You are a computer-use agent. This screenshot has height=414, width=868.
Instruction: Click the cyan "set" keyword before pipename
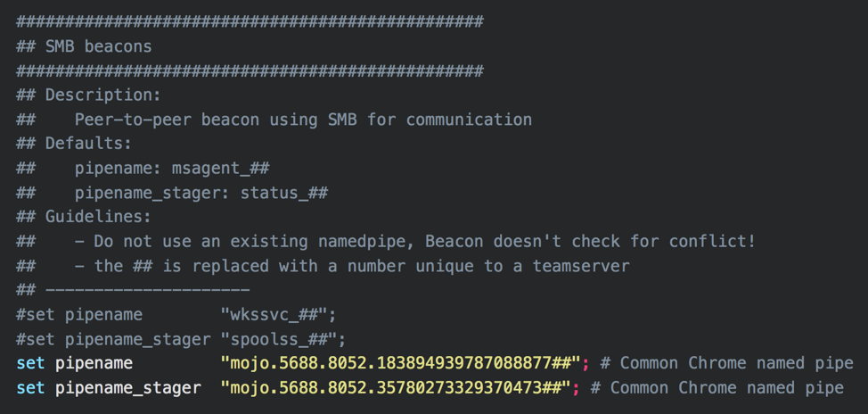(30, 363)
